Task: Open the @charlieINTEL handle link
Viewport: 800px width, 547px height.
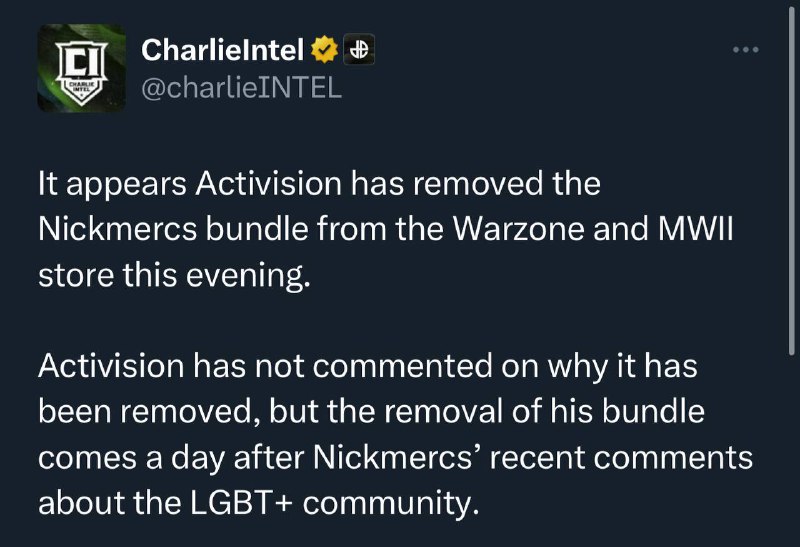Action: [241, 87]
